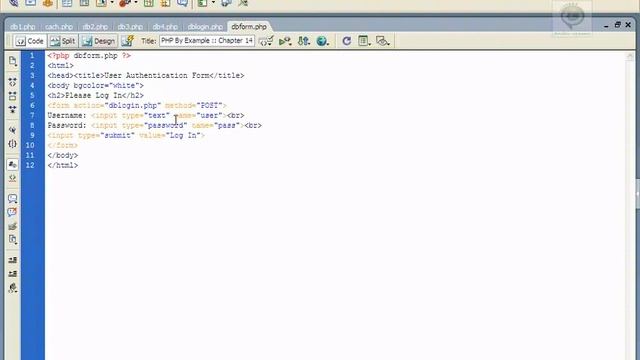Click the Comment icon in Insert bar
The image size is (640, 360).
(x=182, y=3)
